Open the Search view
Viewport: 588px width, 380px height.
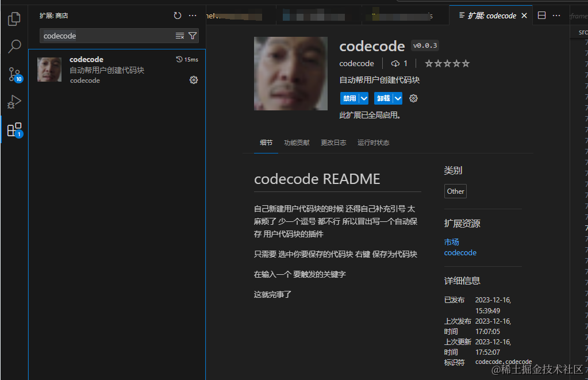pos(13,47)
